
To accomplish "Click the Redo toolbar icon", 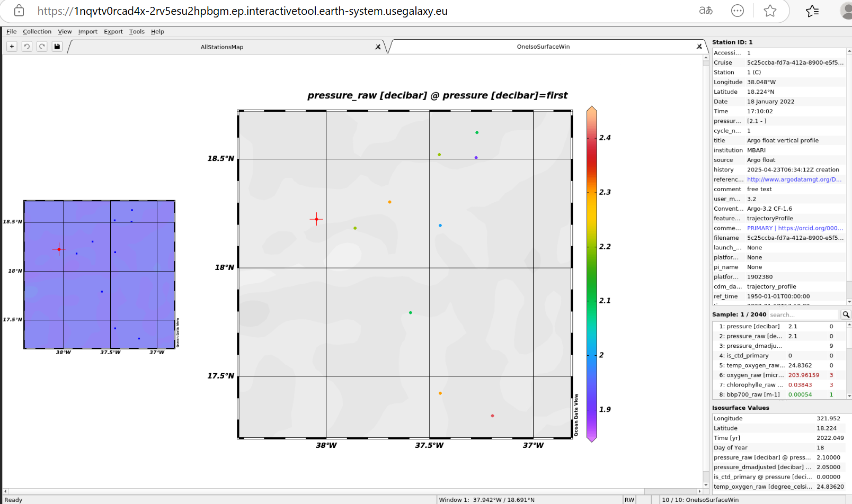I will pyautogui.click(x=41, y=46).
